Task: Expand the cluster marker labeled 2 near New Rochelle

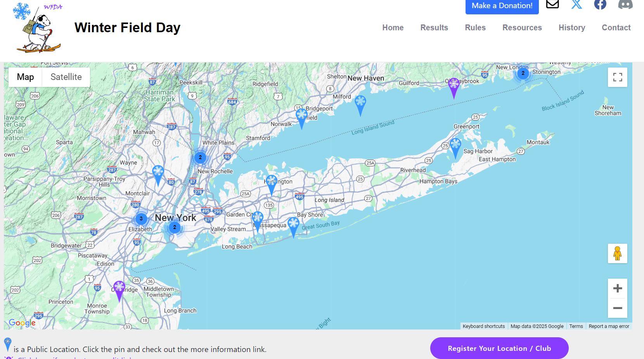Action: (x=200, y=157)
